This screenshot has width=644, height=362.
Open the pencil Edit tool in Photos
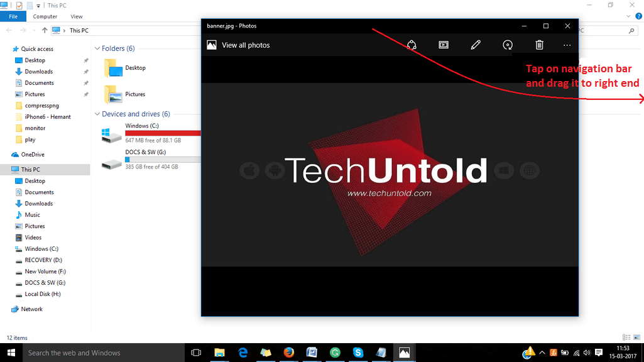coord(476,45)
